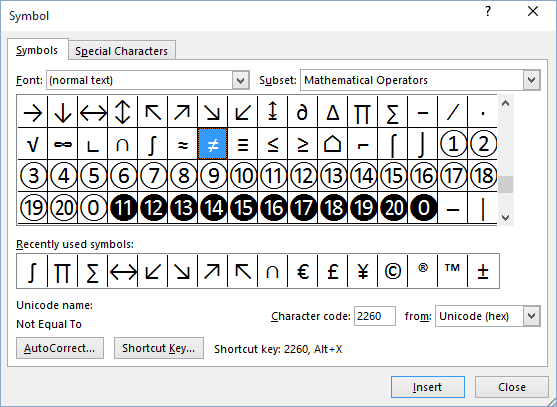Click the Character code input field

[375, 316]
